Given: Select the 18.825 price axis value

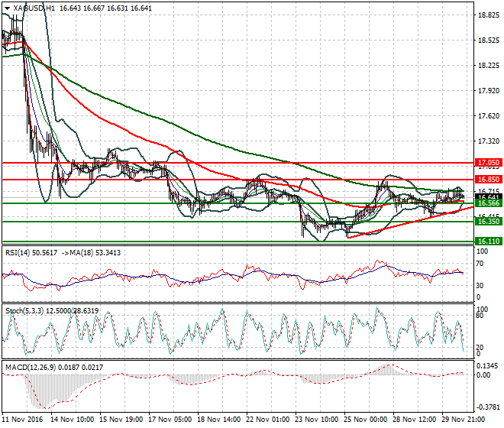Looking at the screenshot, I should click(x=489, y=15).
